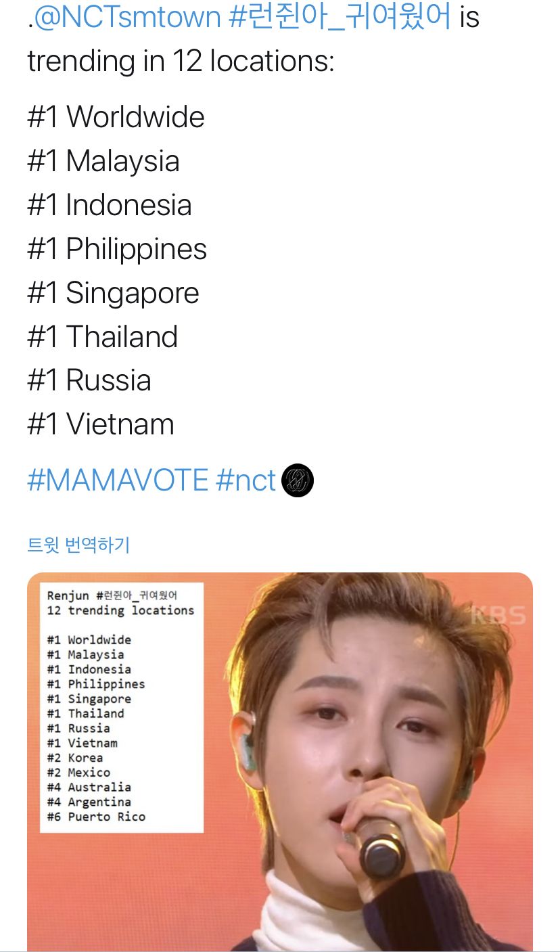The width and height of the screenshot is (560, 952).
Task: Open the @NCTsmtown profile mention
Action: 127,16
